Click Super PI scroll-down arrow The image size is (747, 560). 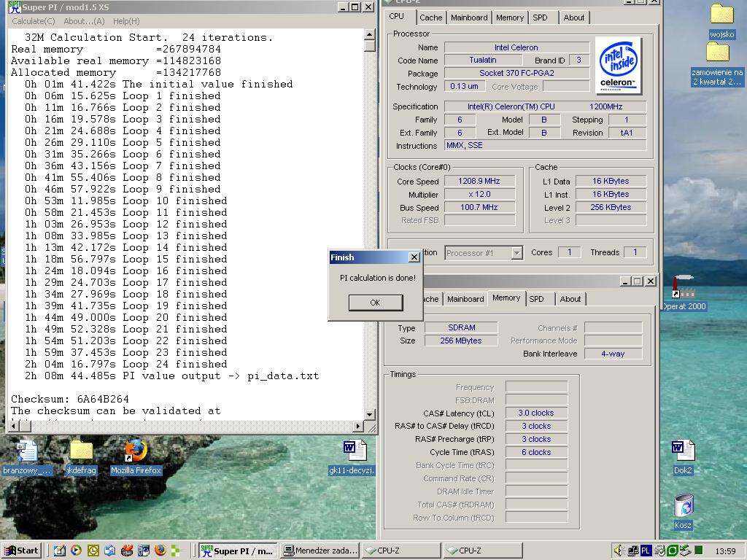point(369,415)
